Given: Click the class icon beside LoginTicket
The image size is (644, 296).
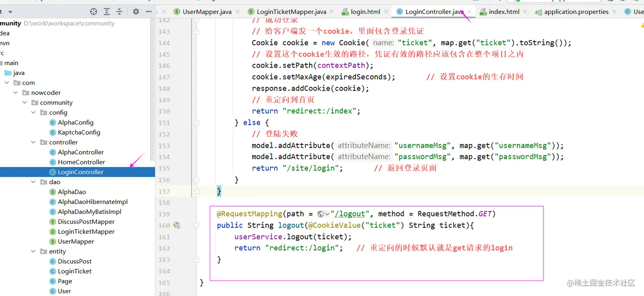Looking at the screenshot, I should pos(53,271).
